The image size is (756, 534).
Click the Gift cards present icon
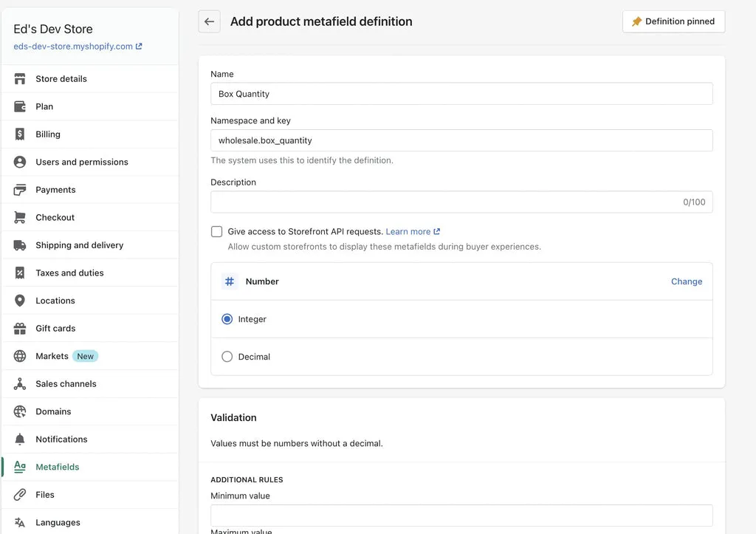point(20,329)
